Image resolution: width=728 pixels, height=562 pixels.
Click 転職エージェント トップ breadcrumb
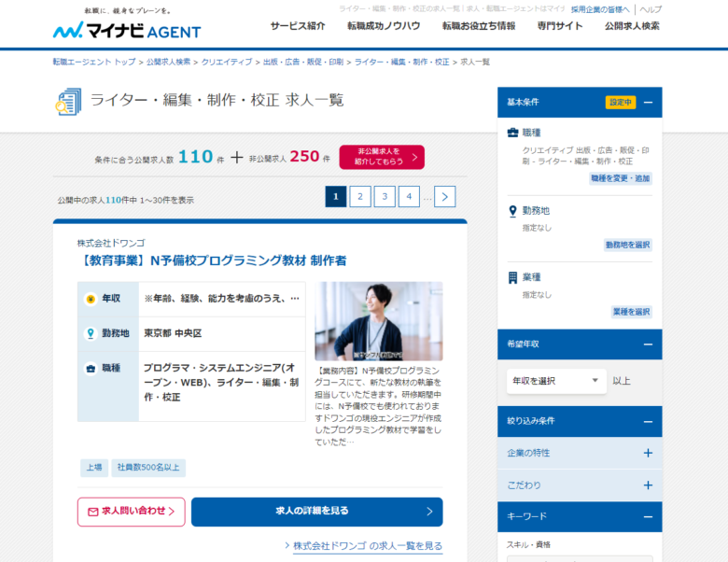click(94, 62)
